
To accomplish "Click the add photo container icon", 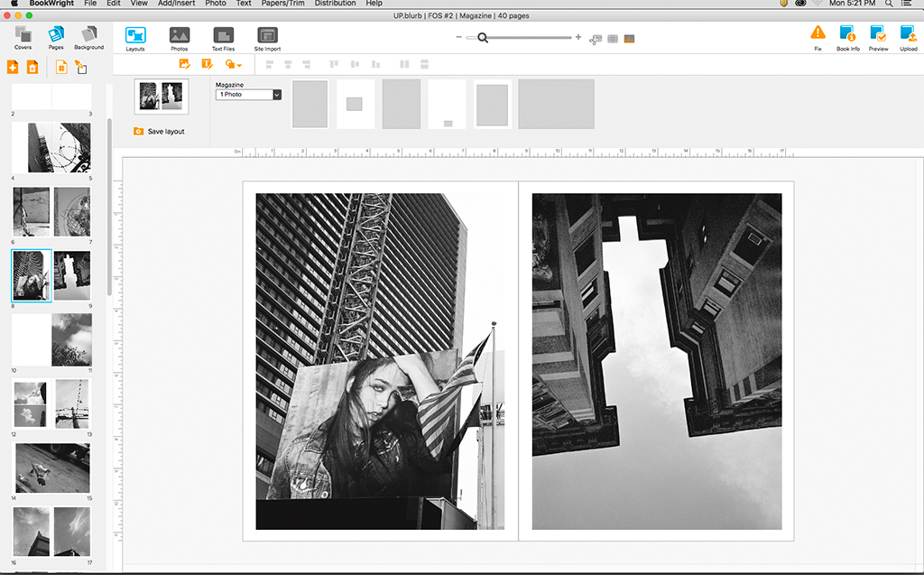I will tap(185, 64).
